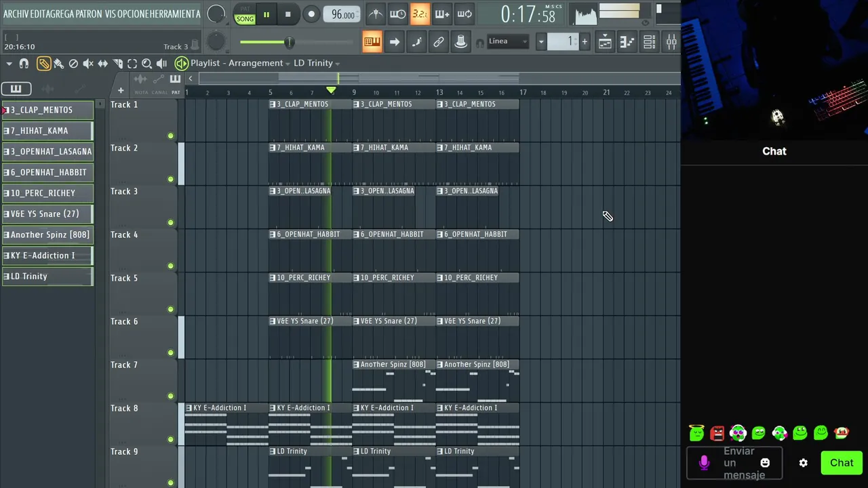This screenshot has height=488, width=868.
Task: Toggle the metronome icon
Action: [376, 14]
